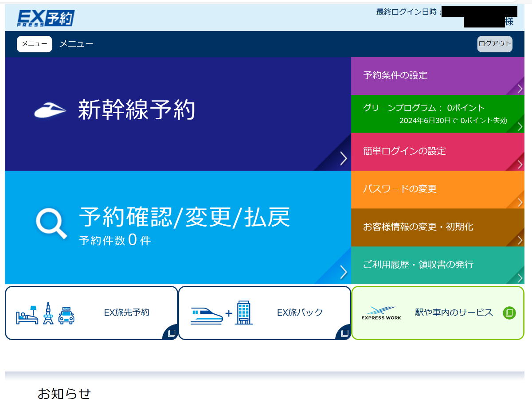Screen dimensions: 532x399
Task: Log out with the ログアウト button
Action: [x=495, y=44]
